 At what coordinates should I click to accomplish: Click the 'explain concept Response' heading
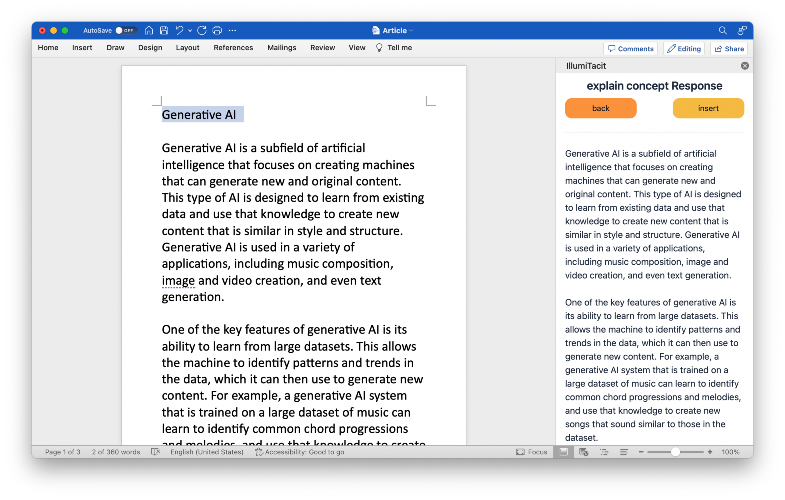(x=654, y=86)
